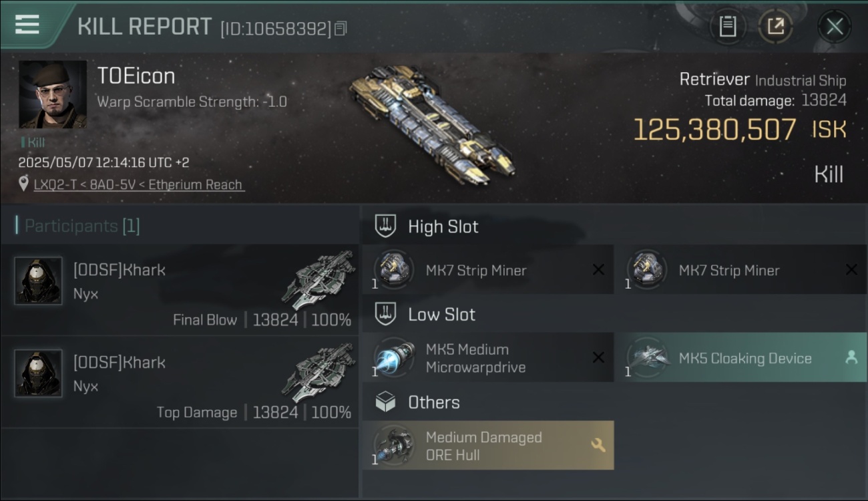
Task: Click the share kill report icon
Action: [x=775, y=27]
